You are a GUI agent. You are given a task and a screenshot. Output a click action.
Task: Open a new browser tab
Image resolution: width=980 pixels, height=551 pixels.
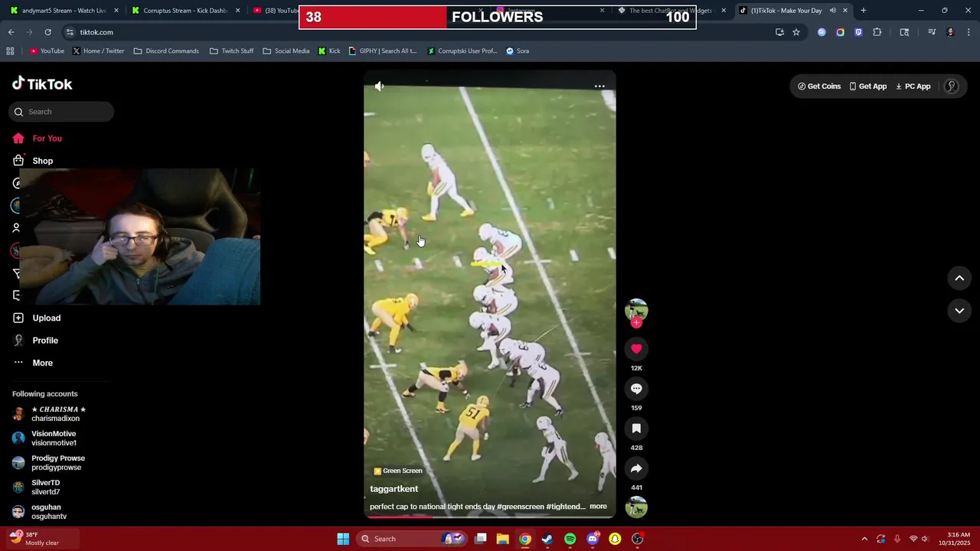tap(863, 11)
